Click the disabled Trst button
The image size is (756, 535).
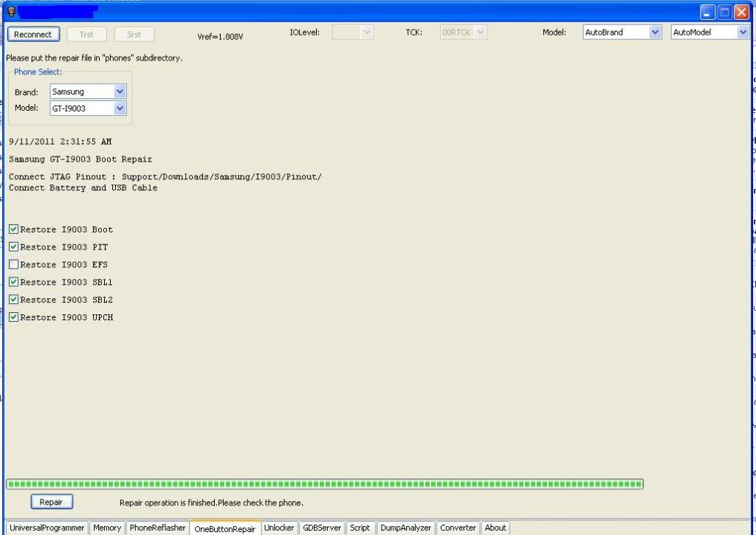(86, 34)
